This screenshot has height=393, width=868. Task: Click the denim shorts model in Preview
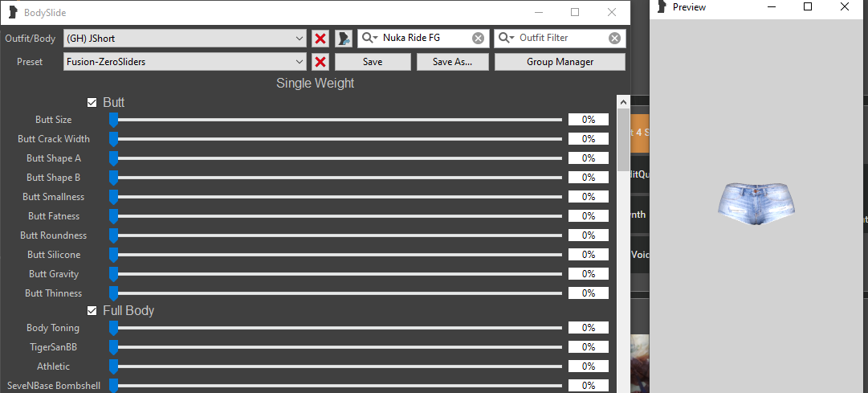pyautogui.click(x=756, y=205)
